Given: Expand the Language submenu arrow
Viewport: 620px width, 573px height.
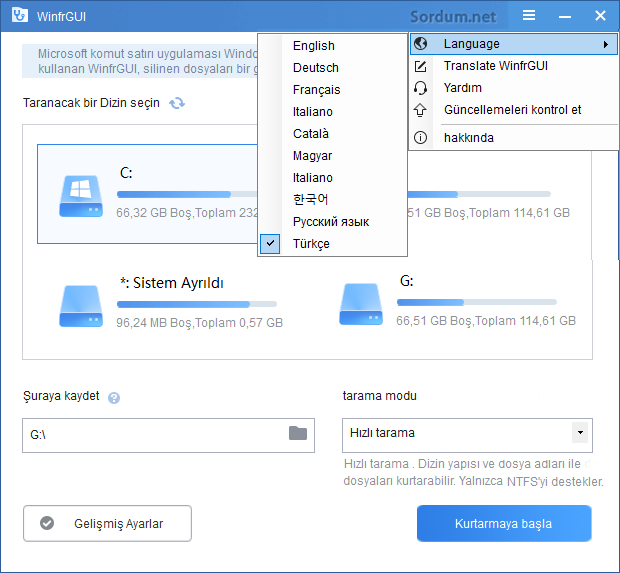Looking at the screenshot, I should 606,44.
